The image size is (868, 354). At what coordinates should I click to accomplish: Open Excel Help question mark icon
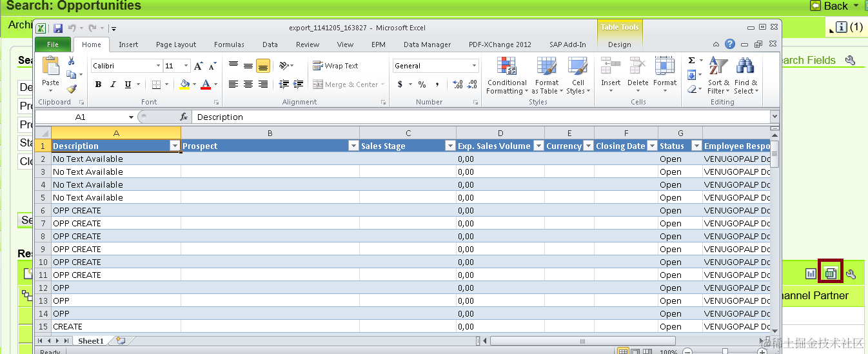(729, 44)
